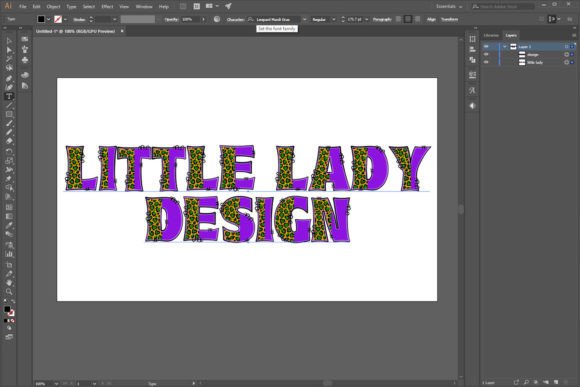
Task: Select the left align paragraph button
Action: (399, 19)
